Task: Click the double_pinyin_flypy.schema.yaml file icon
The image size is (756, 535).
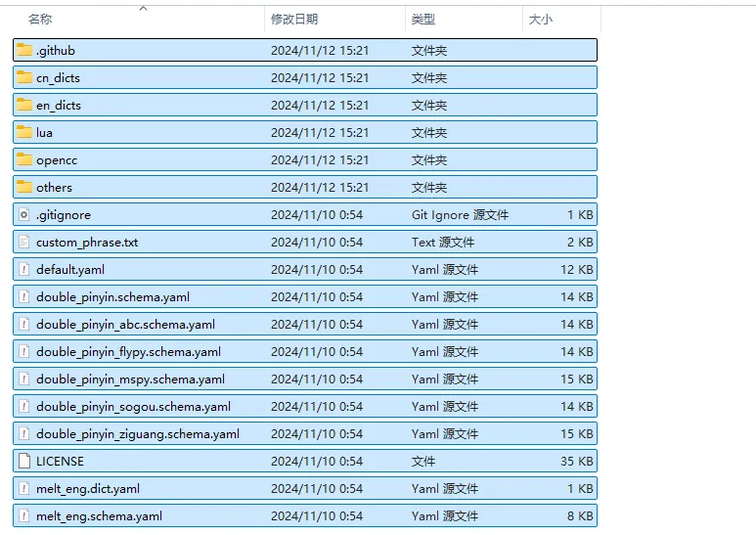Action: (x=24, y=352)
